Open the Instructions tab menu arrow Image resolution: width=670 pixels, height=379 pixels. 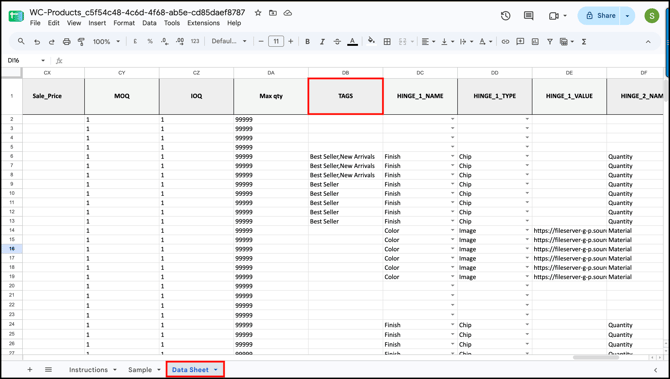(x=115, y=370)
